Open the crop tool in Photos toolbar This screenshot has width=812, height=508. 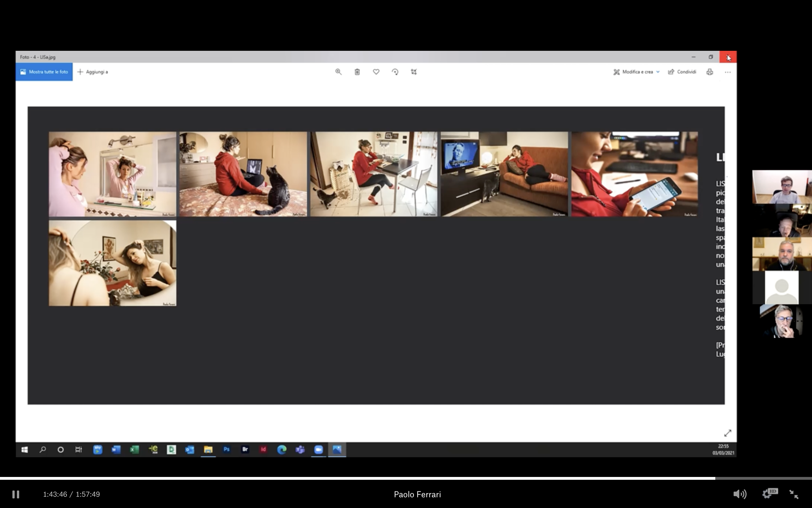[414, 72]
